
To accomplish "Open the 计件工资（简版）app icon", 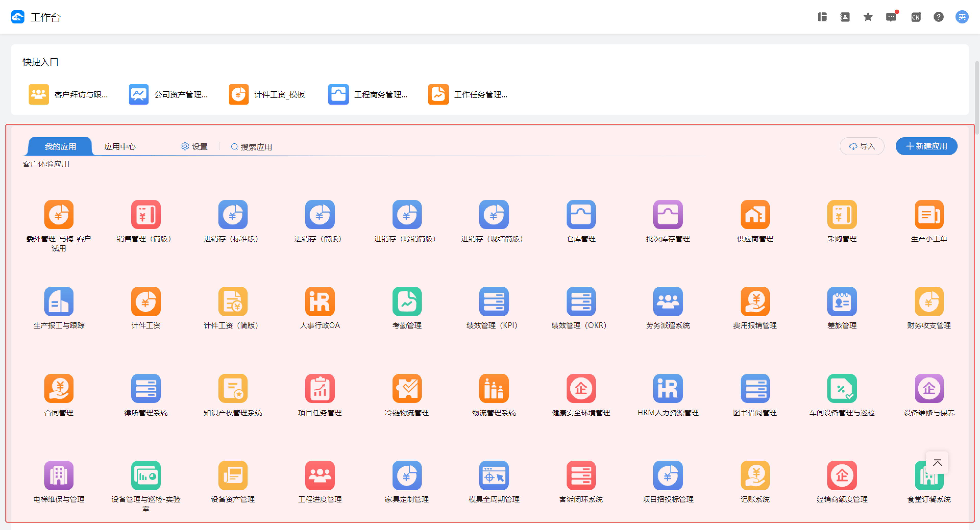I will (233, 301).
